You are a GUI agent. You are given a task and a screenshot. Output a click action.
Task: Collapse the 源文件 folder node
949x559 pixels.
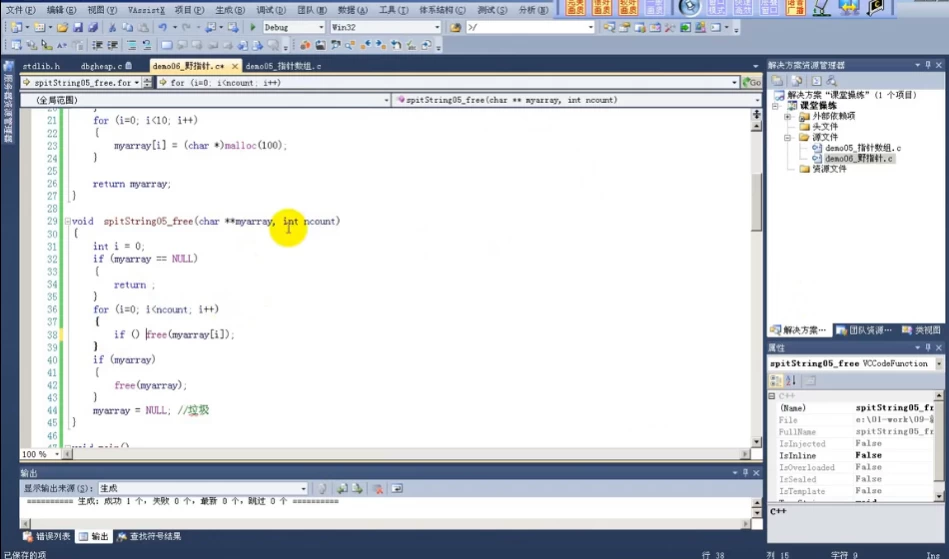[x=788, y=138]
